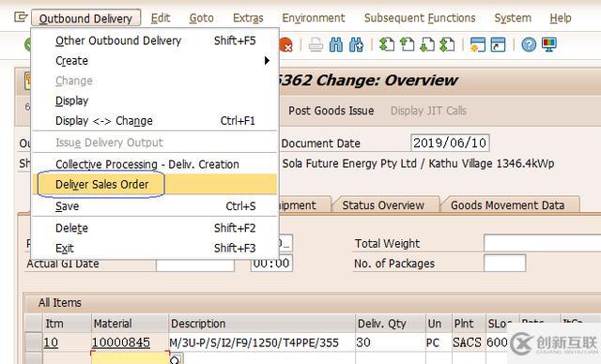Click the system menu icon left of Outbound Delivery
601x364 pixels.
click(x=21, y=17)
